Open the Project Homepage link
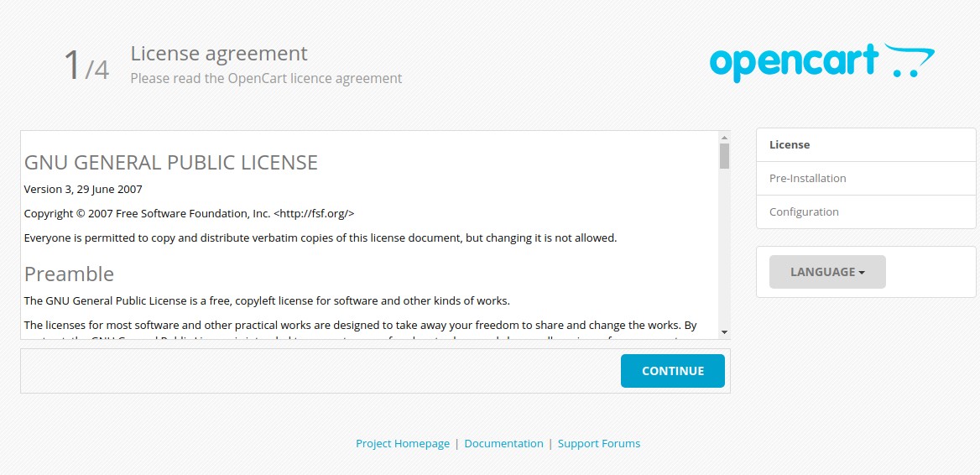Image resolution: width=980 pixels, height=475 pixels. click(403, 443)
